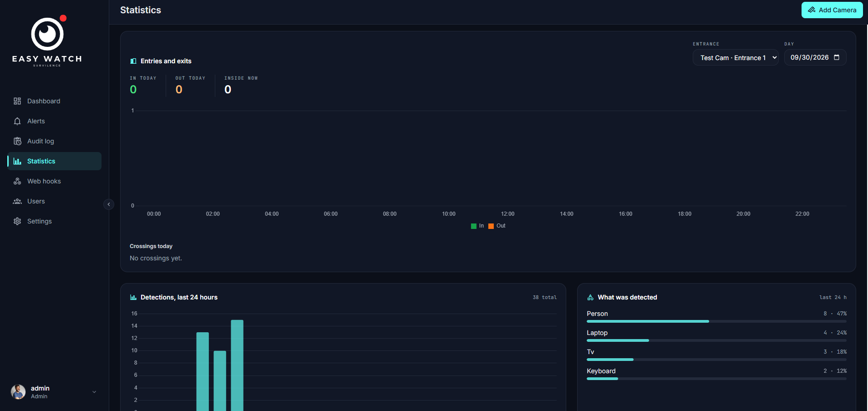868x411 pixels.
Task: Go to Dashboard page
Action: [54, 101]
